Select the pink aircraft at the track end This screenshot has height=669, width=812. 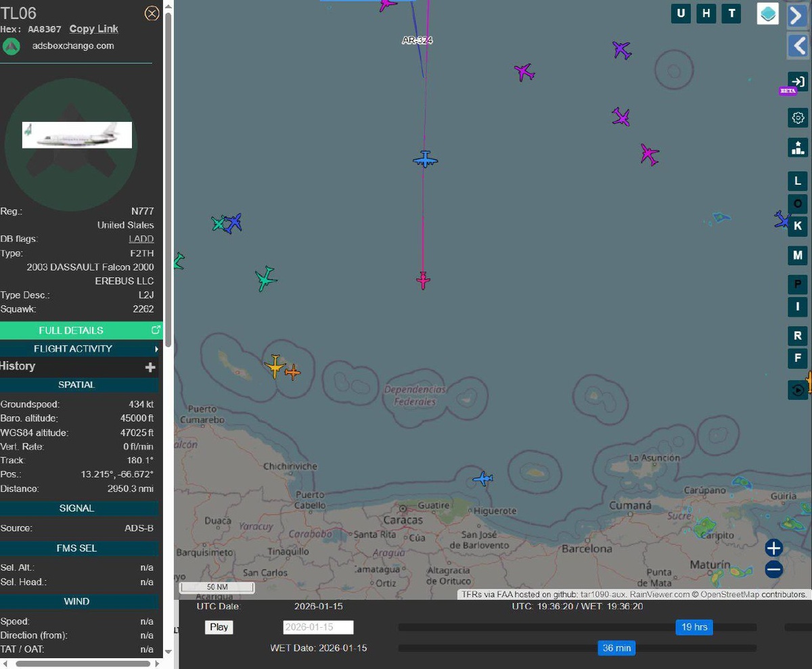click(423, 279)
